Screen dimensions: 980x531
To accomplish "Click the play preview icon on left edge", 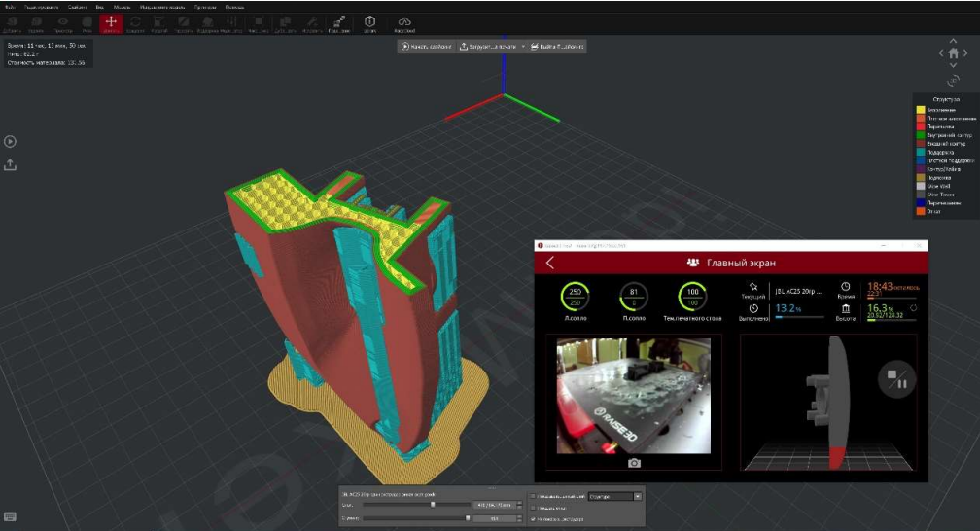I will (10, 141).
